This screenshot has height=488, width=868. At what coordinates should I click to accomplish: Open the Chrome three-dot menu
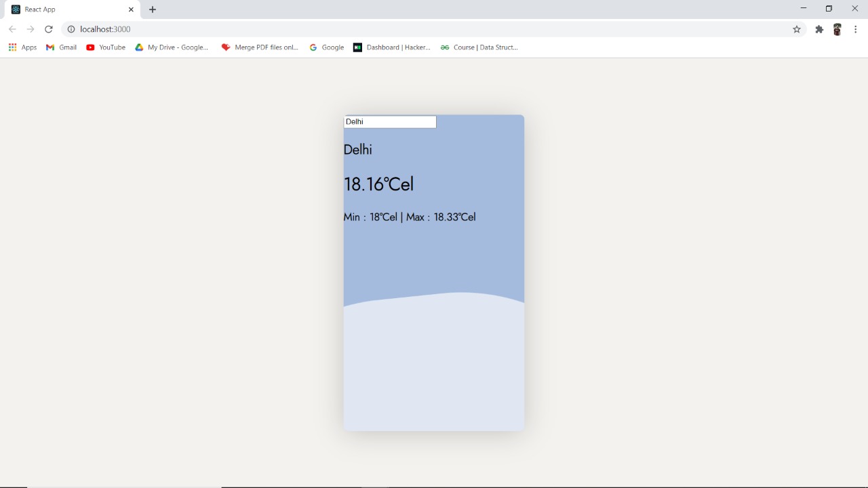point(855,29)
